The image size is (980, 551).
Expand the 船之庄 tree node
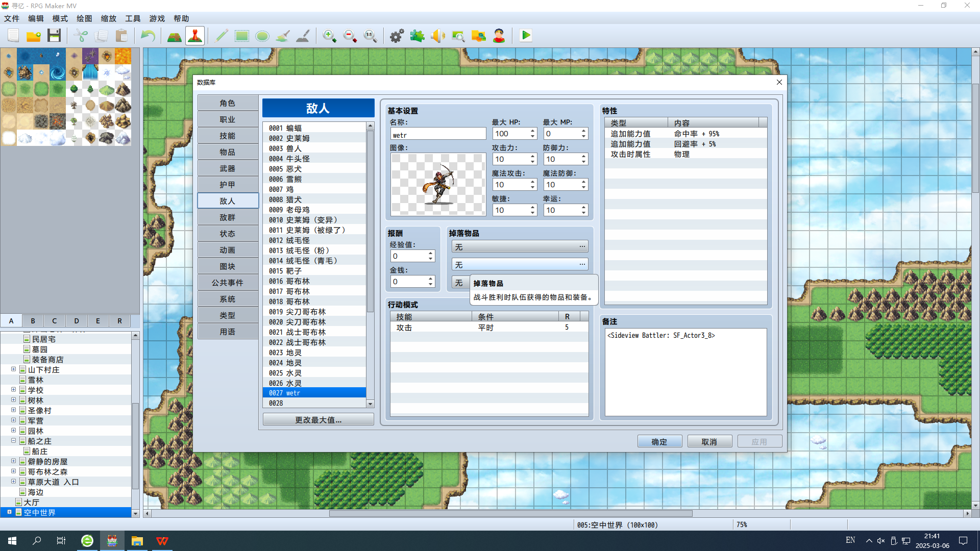[x=13, y=441]
